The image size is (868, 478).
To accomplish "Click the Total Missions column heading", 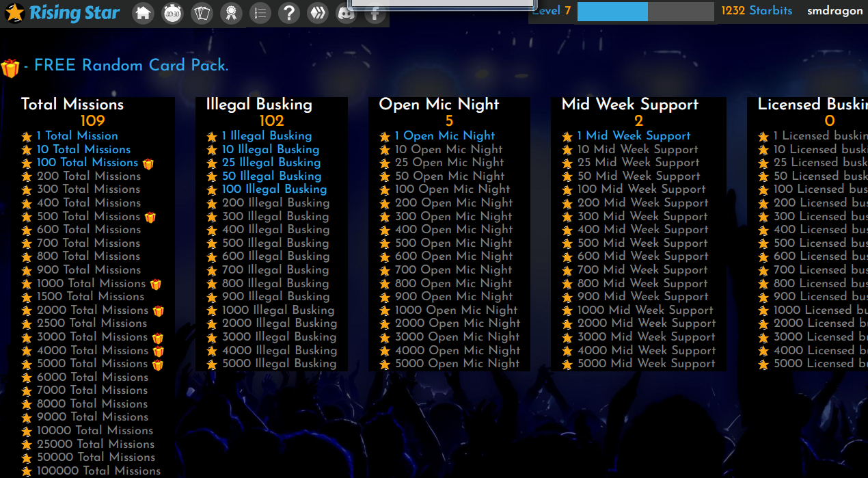I will [x=72, y=104].
